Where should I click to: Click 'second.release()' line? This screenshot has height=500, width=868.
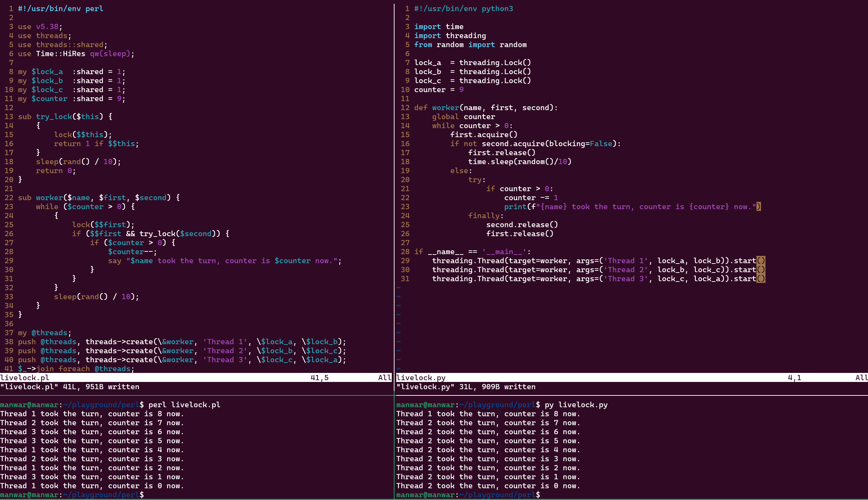tap(522, 225)
